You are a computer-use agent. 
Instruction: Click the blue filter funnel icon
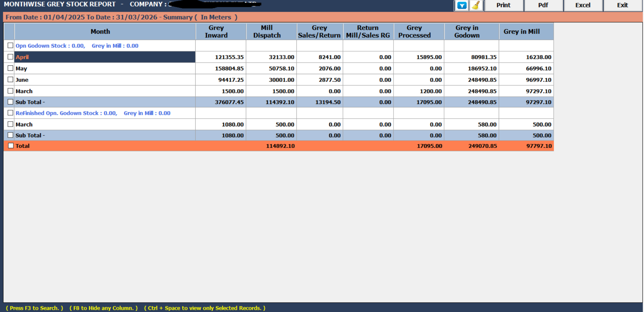[x=462, y=5]
